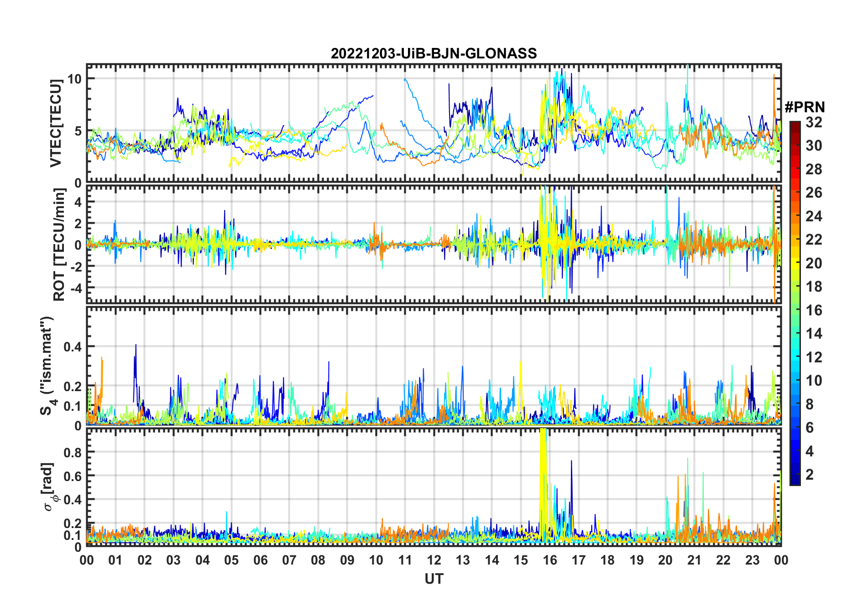868x607 pixels.
Task: Select UT axis hour label 23
Action: coord(753,560)
